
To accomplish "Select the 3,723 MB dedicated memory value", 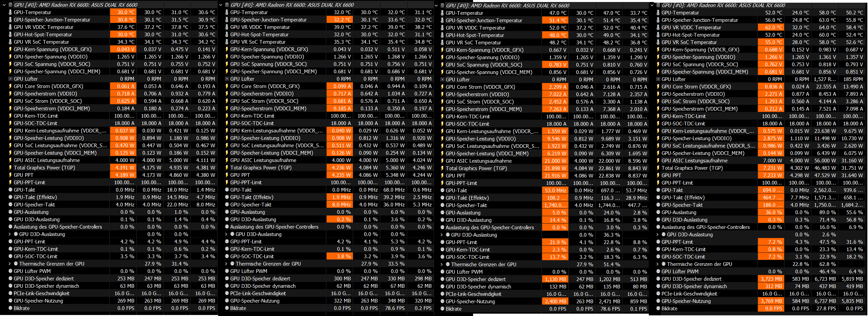I will (x=771, y=279).
